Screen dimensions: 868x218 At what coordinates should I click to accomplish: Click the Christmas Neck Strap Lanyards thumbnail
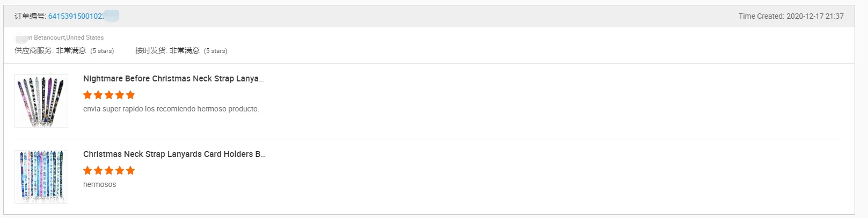click(41, 177)
